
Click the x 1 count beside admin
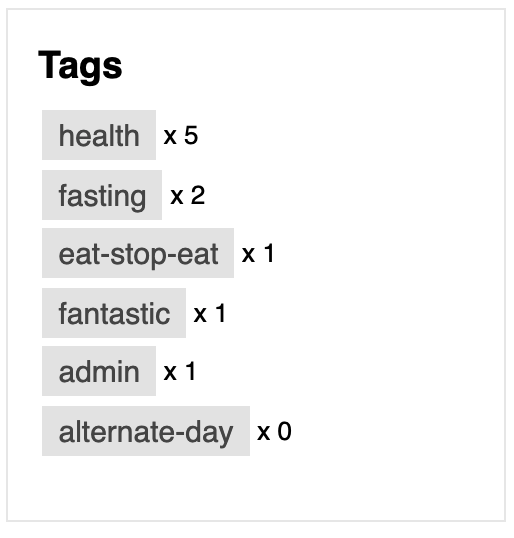(x=180, y=371)
